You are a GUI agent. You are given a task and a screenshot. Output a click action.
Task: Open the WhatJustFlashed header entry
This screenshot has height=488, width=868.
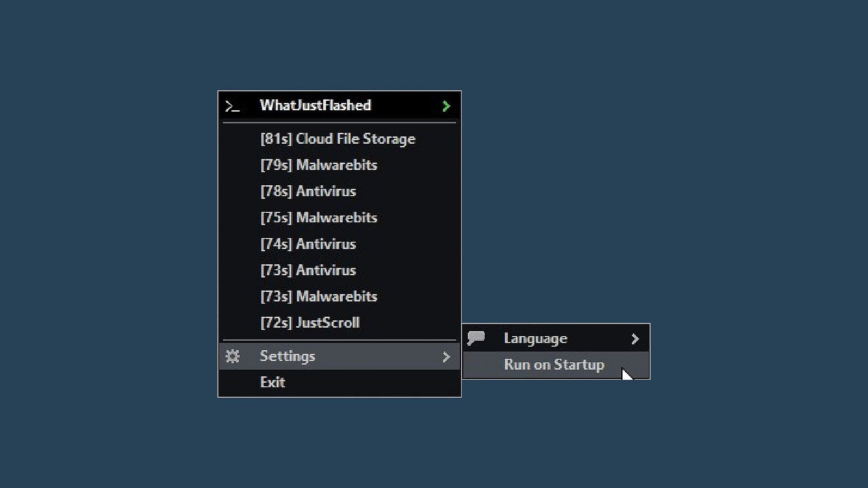[x=340, y=106]
